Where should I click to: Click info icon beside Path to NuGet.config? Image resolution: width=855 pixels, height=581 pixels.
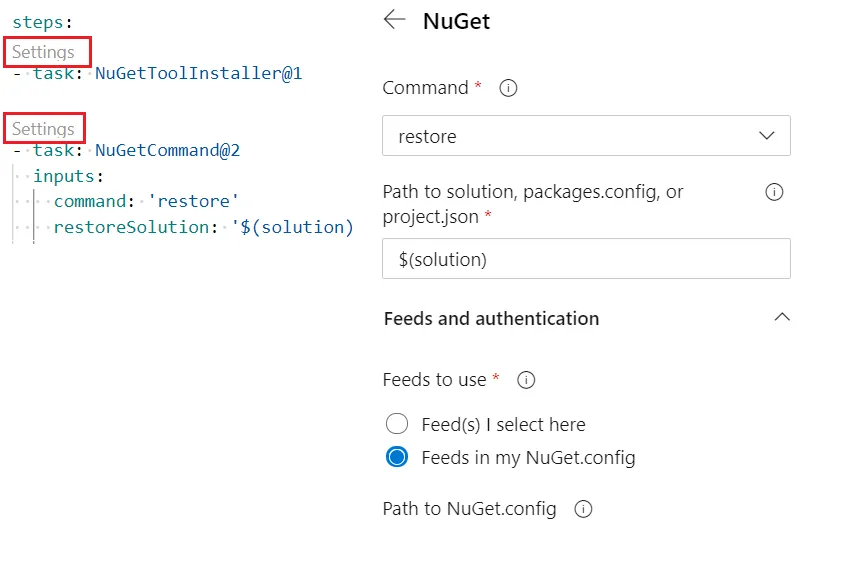tap(583, 509)
